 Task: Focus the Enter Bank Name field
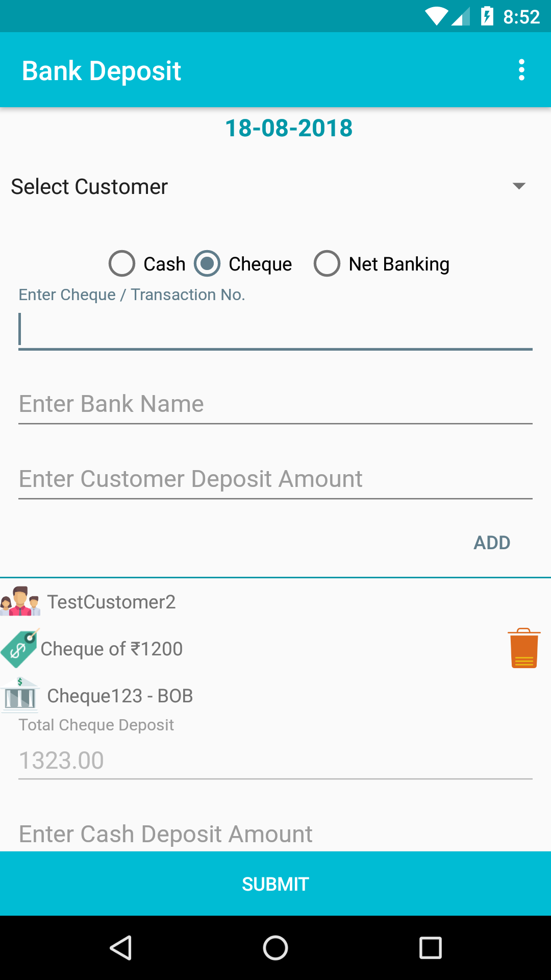(275, 404)
